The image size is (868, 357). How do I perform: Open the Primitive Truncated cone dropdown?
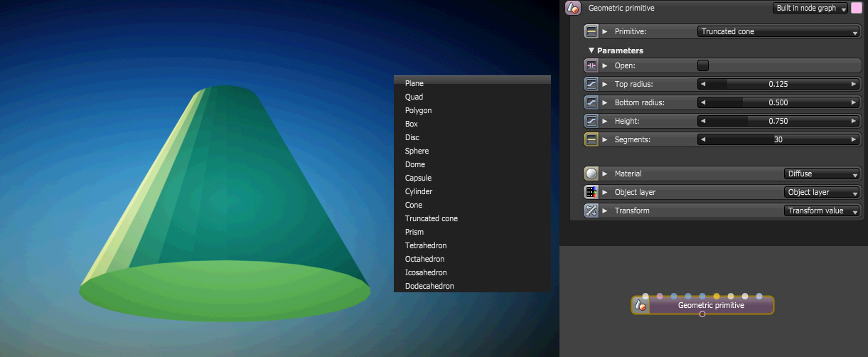pos(779,31)
